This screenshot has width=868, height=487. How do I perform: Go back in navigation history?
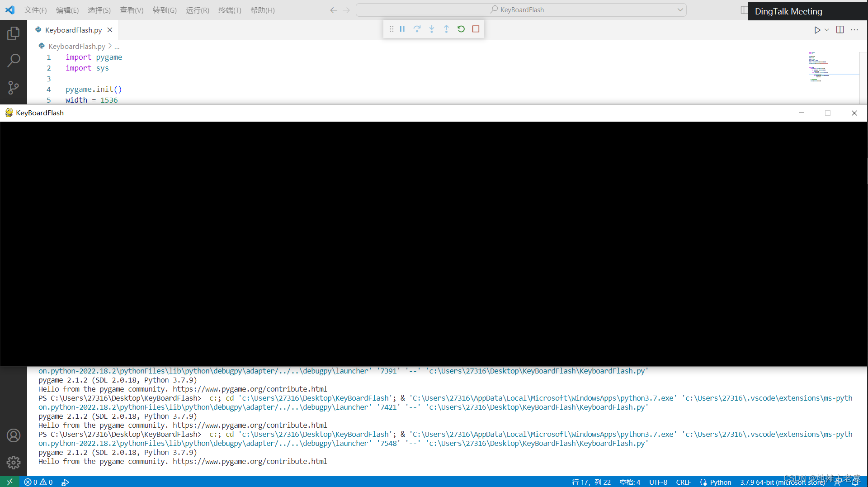tap(334, 10)
